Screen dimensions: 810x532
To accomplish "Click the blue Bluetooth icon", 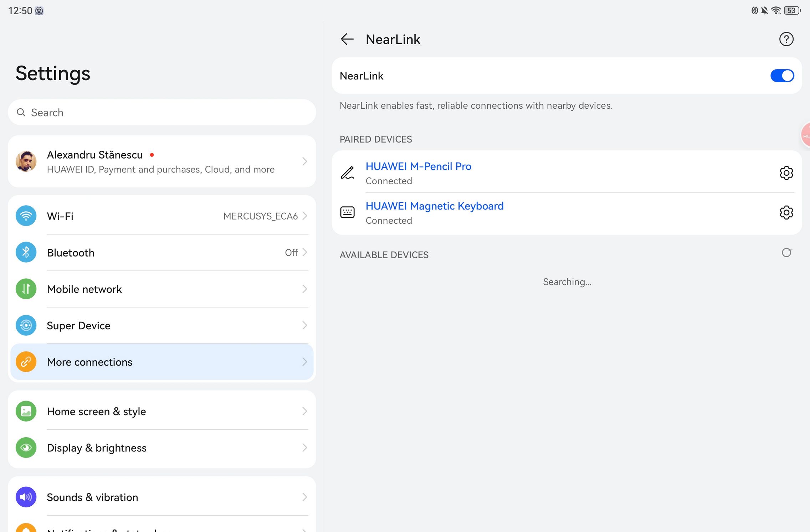I will (x=26, y=252).
